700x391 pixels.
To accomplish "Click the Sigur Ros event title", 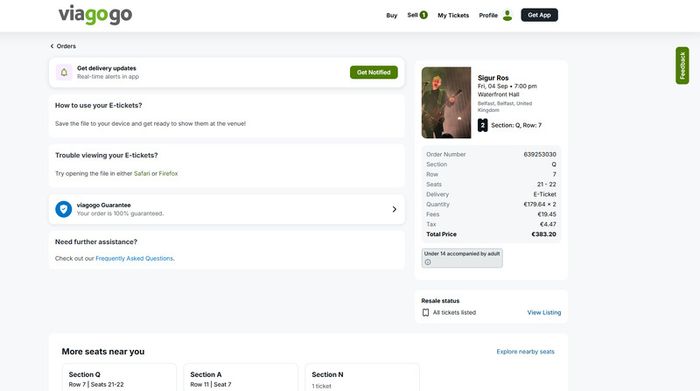I will [493, 78].
